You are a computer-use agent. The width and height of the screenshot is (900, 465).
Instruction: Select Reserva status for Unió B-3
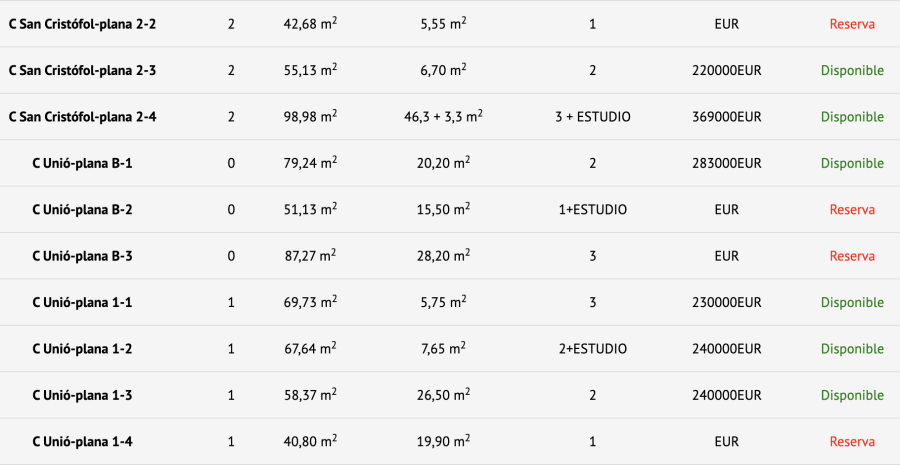pos(852,256)
